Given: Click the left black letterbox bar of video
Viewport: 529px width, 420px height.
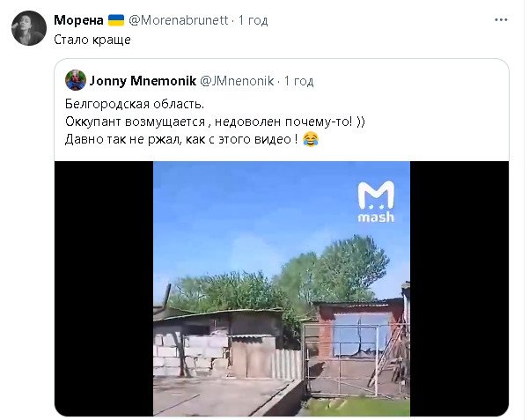Looking at the screenshot, I should pyautogui.click(x=104, y=289).
